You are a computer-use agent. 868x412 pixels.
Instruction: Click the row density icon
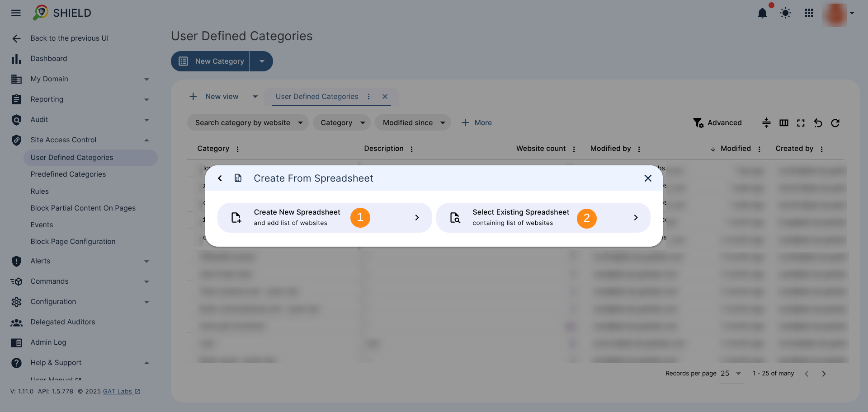[766, 123]
